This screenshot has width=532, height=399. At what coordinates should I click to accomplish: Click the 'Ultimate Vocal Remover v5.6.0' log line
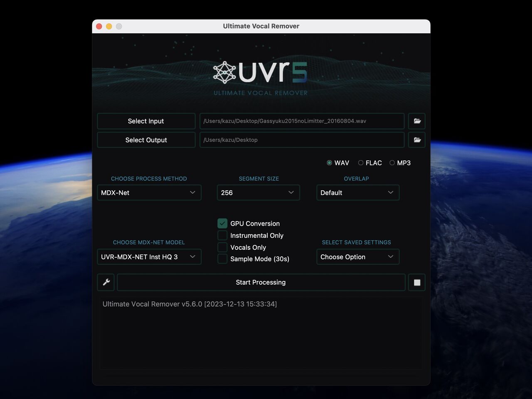coord(190,304)
